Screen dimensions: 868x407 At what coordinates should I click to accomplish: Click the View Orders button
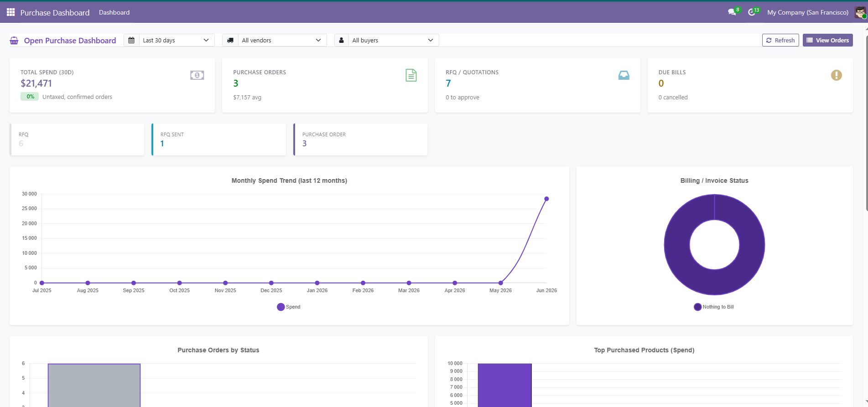828,40
